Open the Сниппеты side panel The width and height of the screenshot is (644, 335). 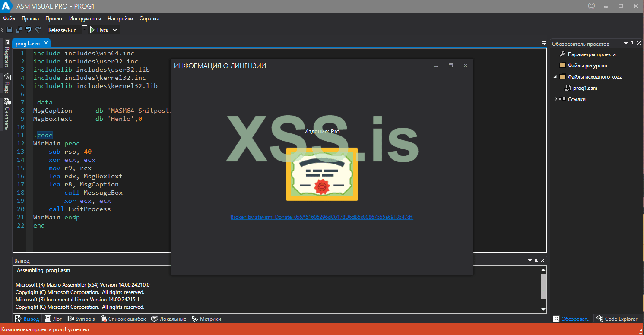tap(7, 114)
